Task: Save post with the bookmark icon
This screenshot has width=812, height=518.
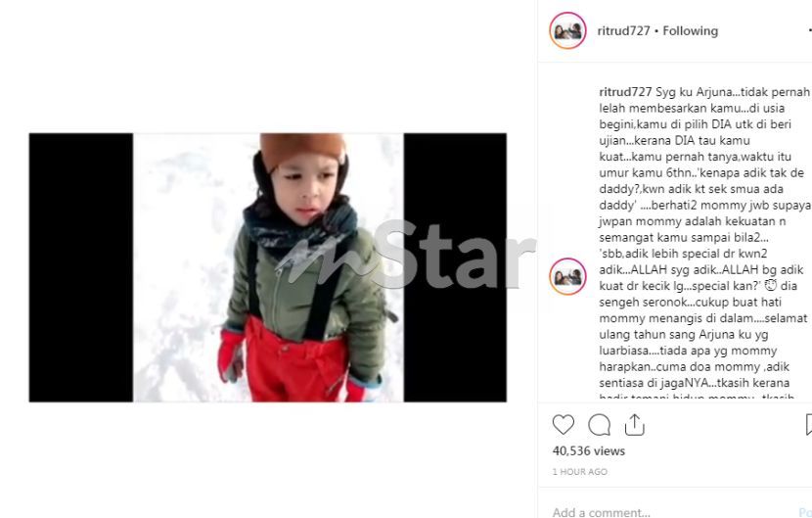Action: 809,425
